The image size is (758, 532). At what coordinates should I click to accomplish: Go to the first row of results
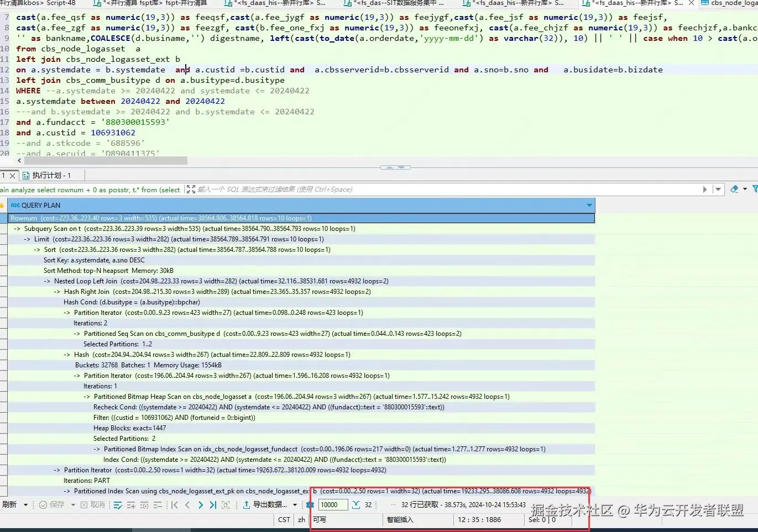coord(175,505)
